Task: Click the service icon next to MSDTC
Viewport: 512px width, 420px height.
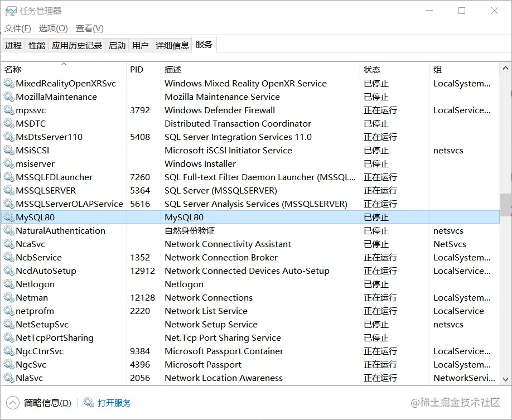Action: (9, 123)
